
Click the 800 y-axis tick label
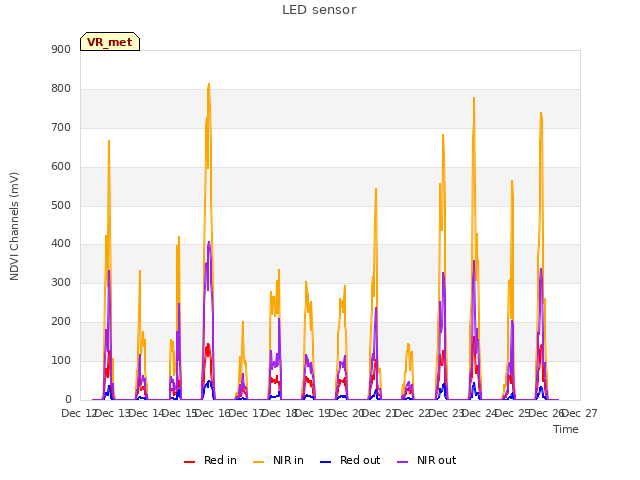pyautogui.click(x=61, y=89)
